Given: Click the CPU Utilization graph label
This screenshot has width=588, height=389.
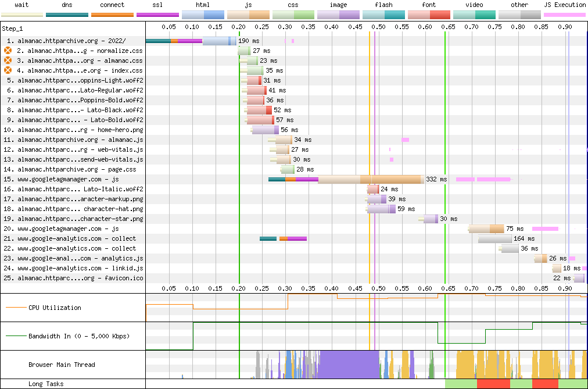Looking at the screenshot, I should (x=55, y=308).
